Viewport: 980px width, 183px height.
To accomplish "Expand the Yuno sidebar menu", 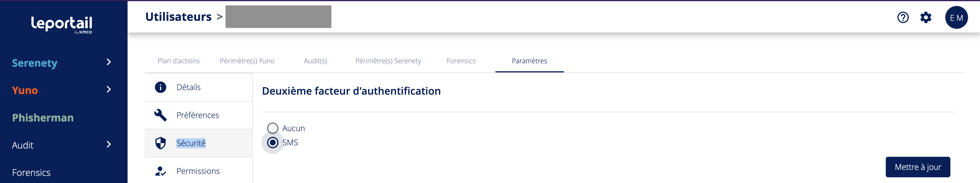I will point(109,90).
